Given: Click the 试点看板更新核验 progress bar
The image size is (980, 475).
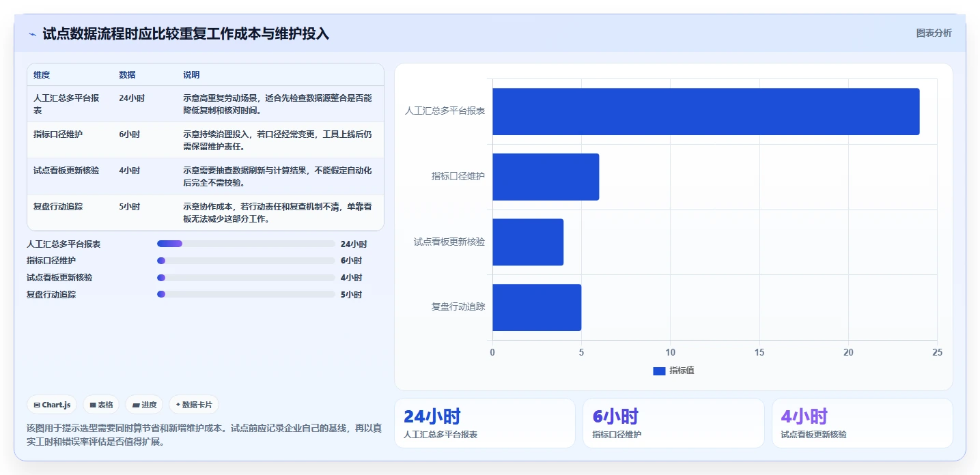Looking at the screenshot, I should 246,278.
